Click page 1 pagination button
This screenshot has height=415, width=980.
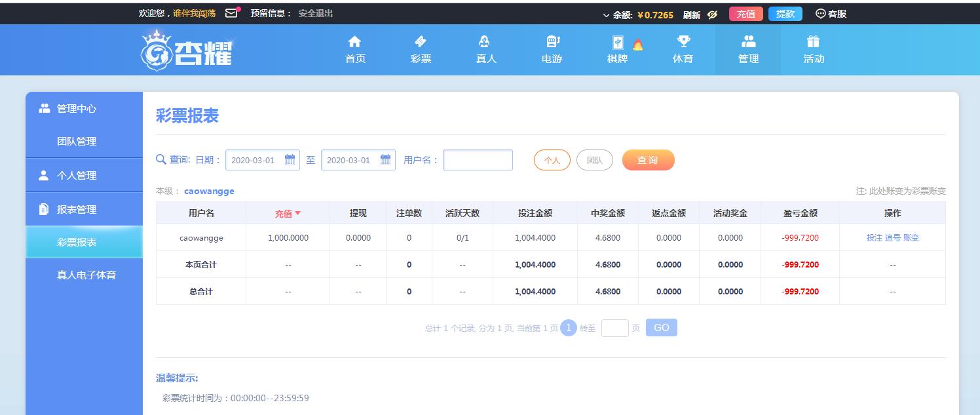[x=569, y=328]
